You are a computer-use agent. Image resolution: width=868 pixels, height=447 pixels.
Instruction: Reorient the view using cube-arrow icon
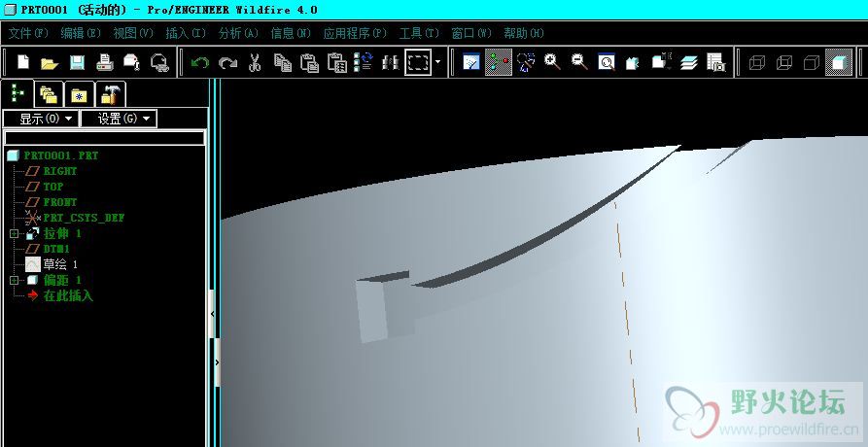[633, 62]
